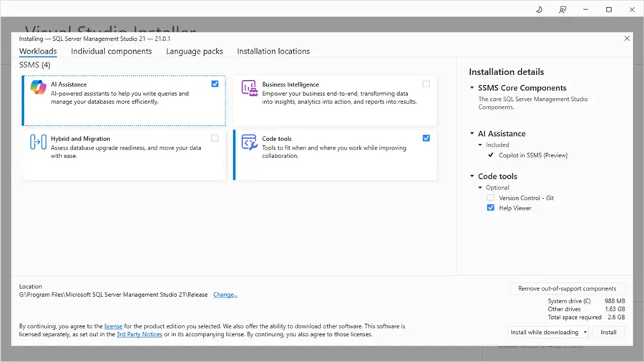Click the Copilot in SSMS checkmark
Image resolution: width=644 pixels, height=362 pixels.
(490, 155)
